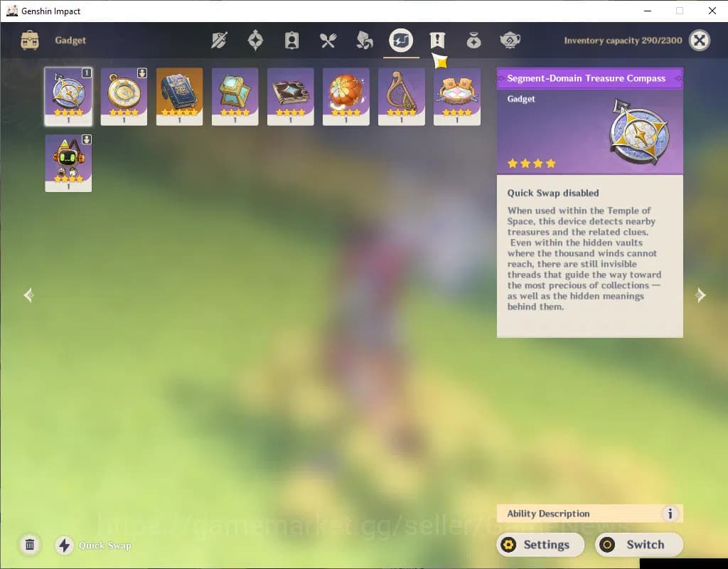
Task: Select the robot with party hat gadget
Action: point(68,163)
